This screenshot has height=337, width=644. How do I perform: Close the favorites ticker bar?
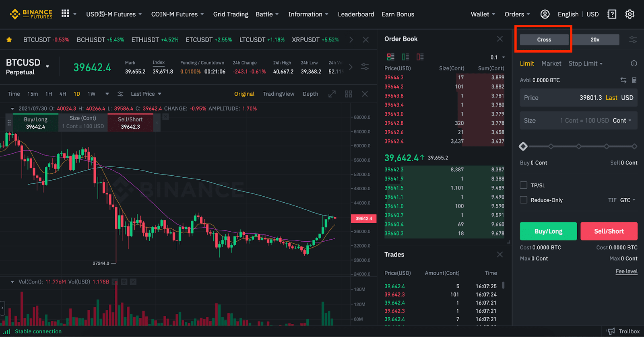tap(365, 39)
